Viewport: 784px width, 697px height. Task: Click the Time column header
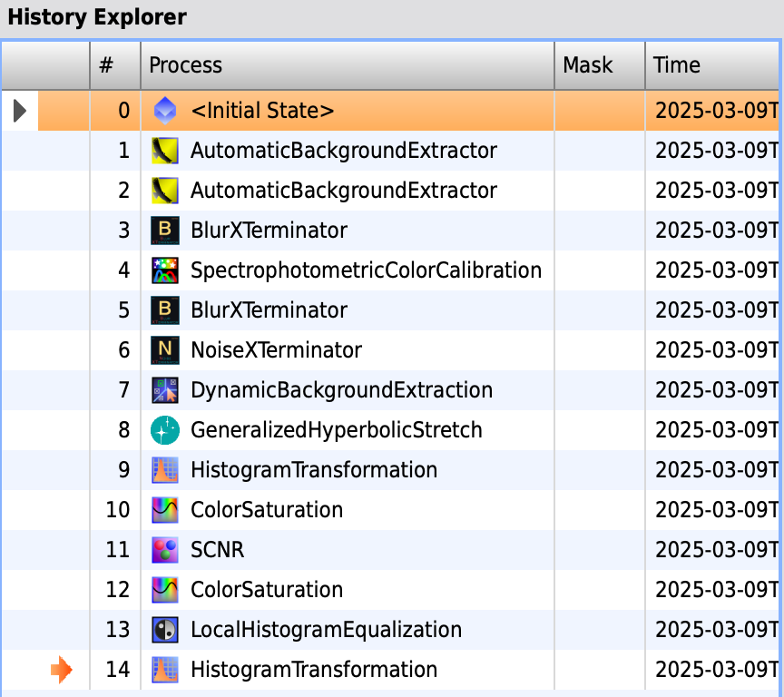[712, 65]
